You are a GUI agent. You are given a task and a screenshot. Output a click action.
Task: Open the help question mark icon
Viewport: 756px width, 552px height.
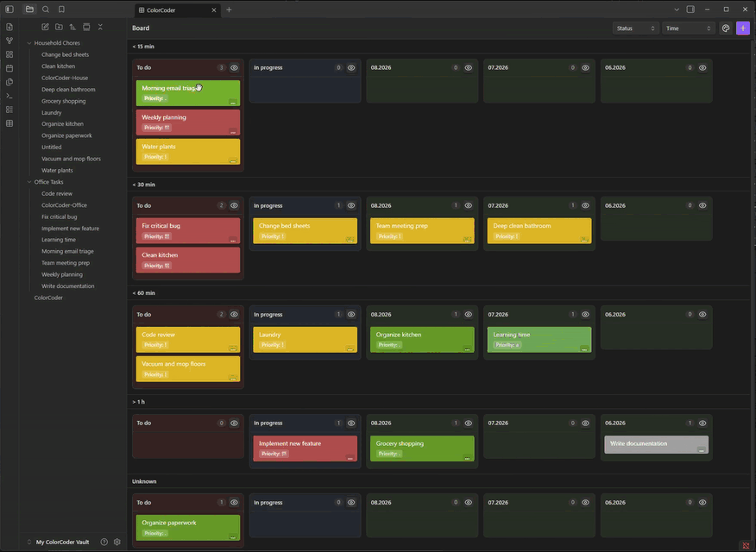point(104,542)
